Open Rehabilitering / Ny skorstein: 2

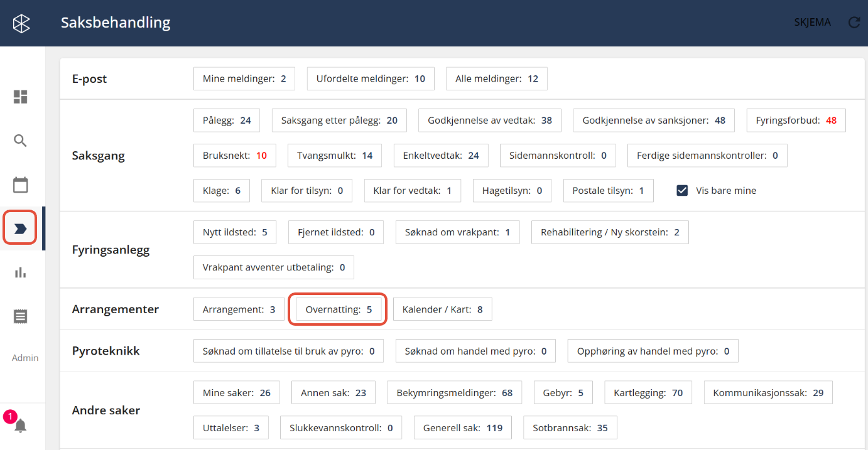[610, 232]
